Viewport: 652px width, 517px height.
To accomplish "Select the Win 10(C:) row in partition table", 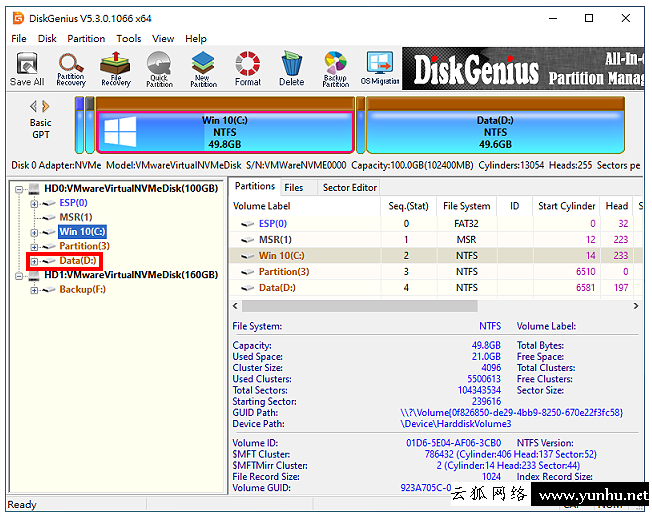I will [436, 256].
